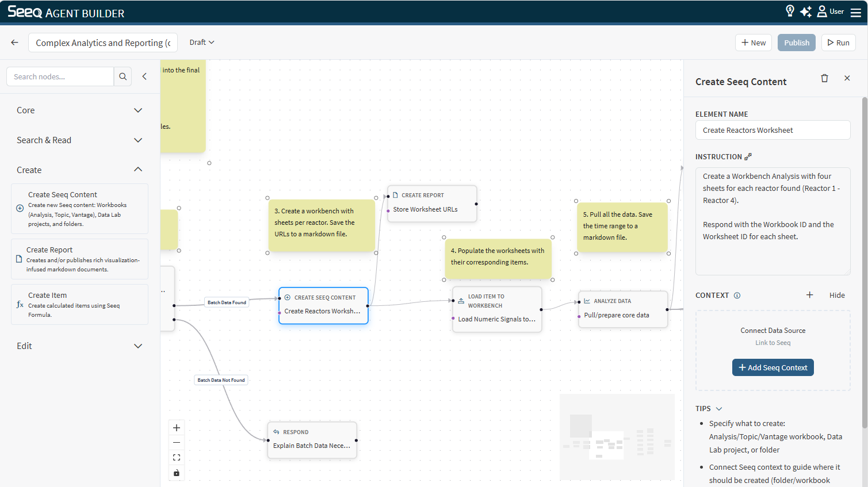Click the Add Seeq Context button

coord(773,367)
